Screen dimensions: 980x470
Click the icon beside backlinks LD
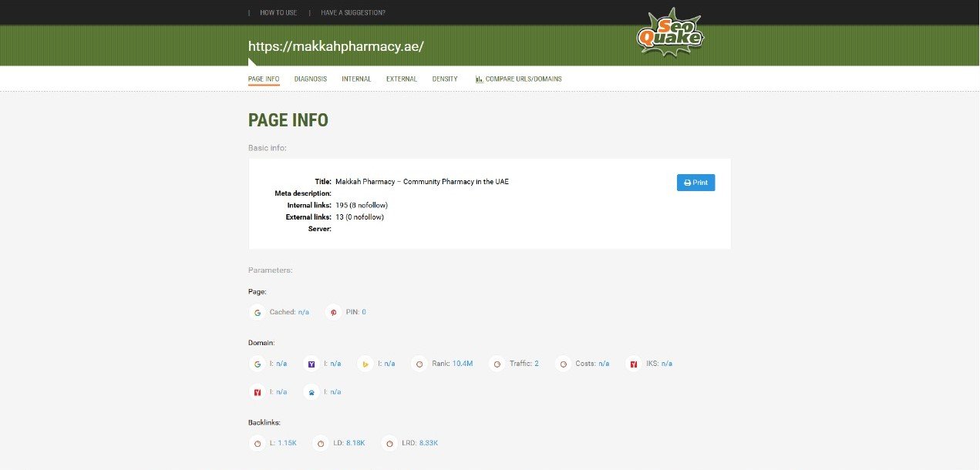pyautogui.click(x=321, y=444)
